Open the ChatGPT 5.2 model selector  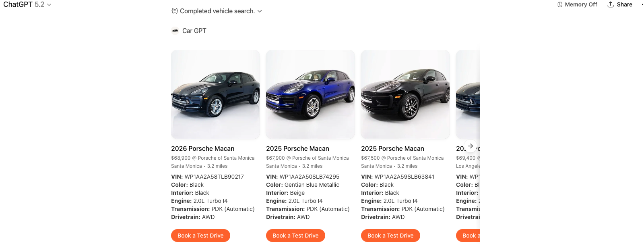tap(27, 4)
